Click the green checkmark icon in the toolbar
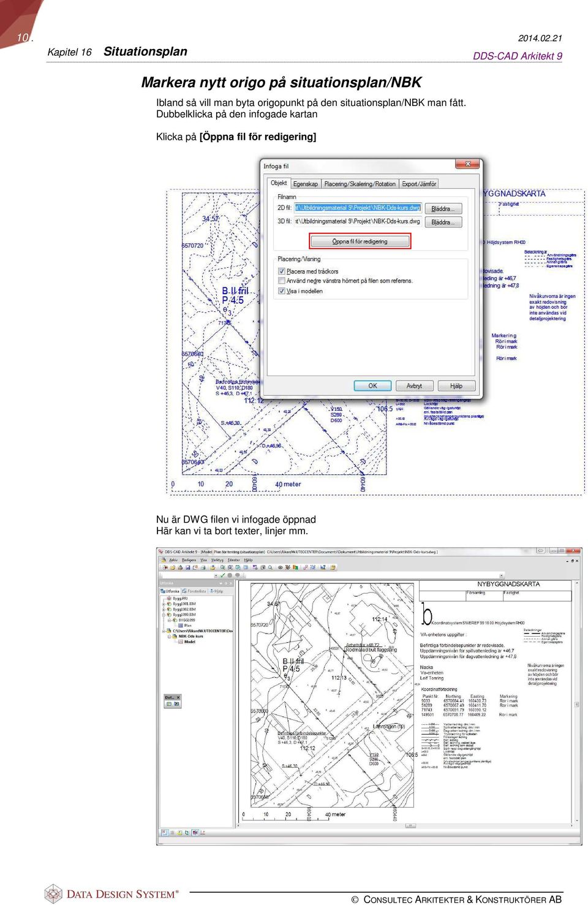 coord(222,575)
